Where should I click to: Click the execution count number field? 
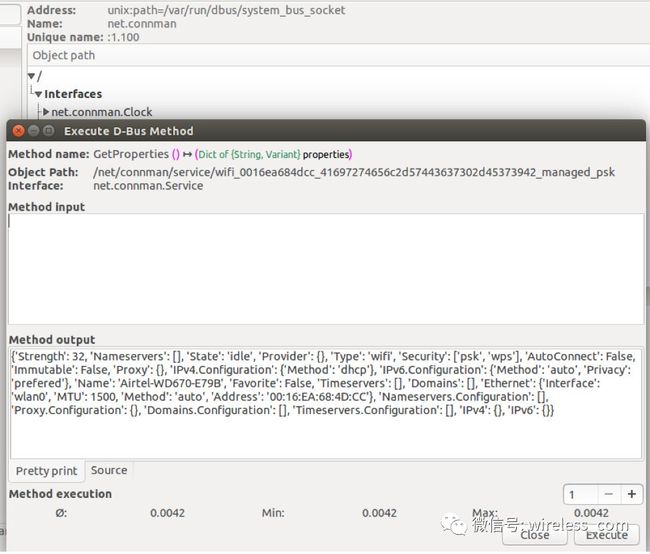(x=580, y=494)
